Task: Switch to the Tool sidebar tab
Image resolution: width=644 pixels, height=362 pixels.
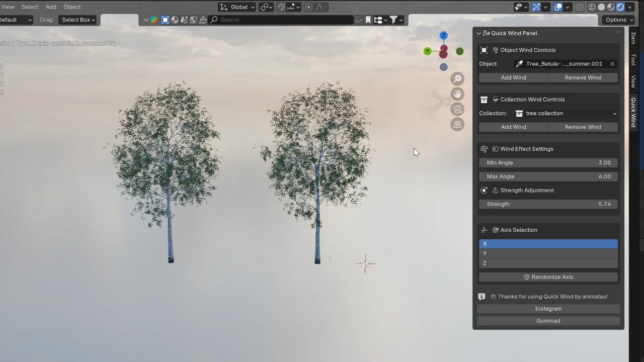Action: pos(633,60)
